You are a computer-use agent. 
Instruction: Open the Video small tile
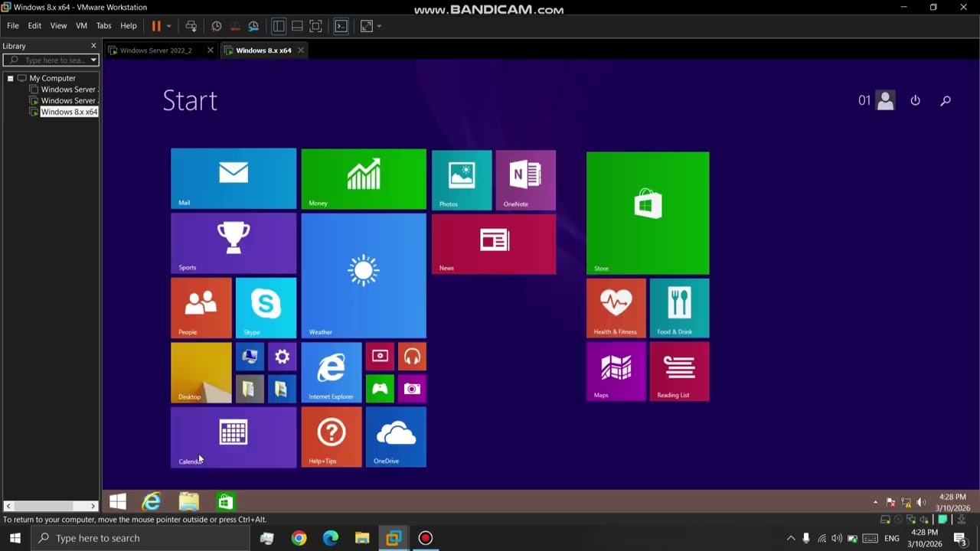click(380, 357)
